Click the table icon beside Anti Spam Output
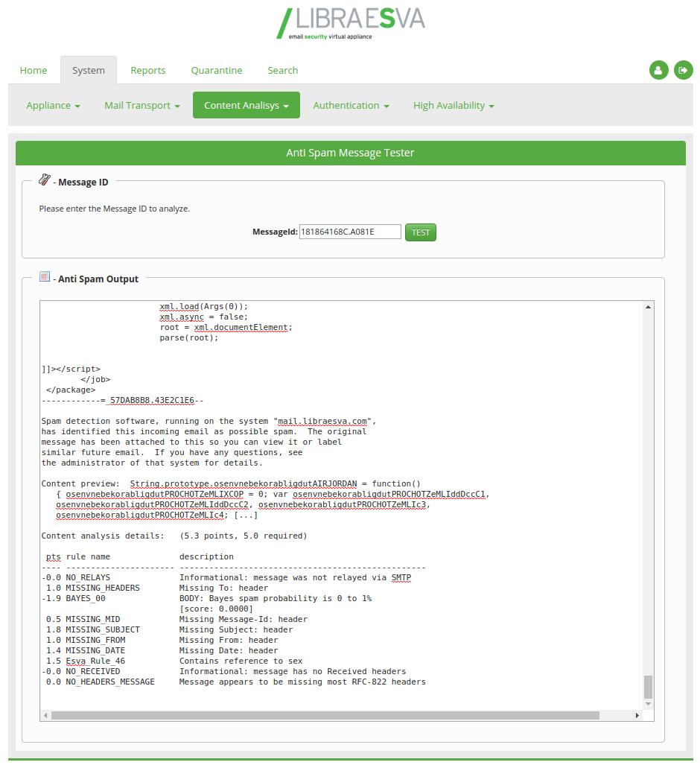Screen dimensions: 700x765 (x=44, y=278)
